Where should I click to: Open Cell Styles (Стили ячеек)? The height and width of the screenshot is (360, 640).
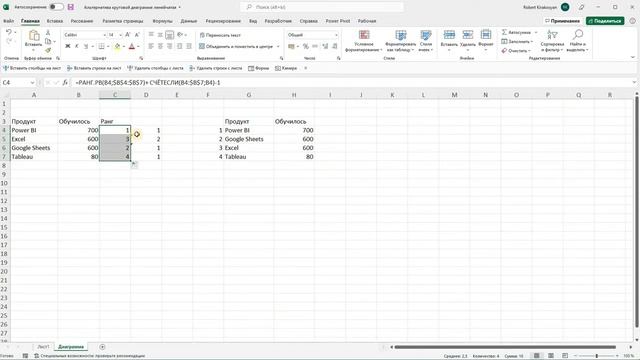click(x=425, y=41)
